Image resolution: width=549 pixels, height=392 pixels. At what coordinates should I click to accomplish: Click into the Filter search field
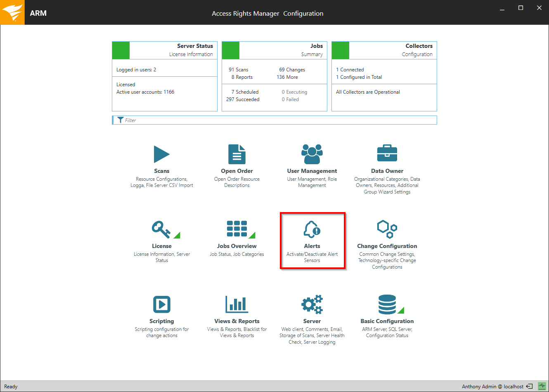(x=277, y=120)
